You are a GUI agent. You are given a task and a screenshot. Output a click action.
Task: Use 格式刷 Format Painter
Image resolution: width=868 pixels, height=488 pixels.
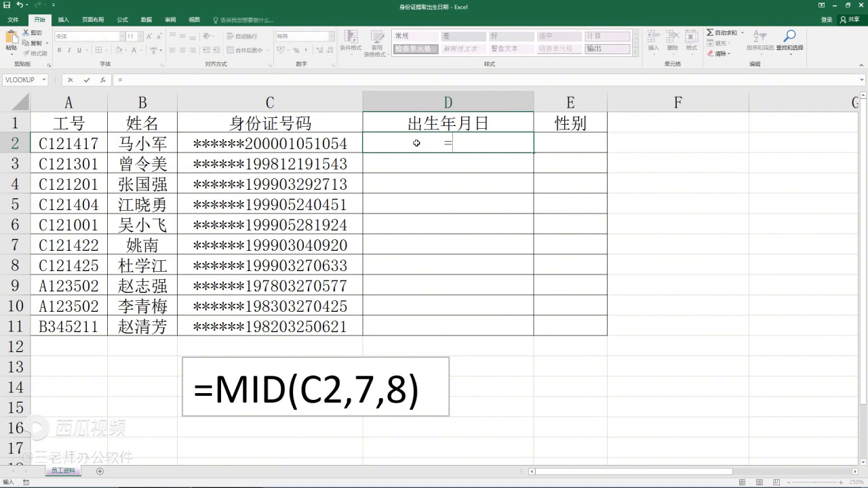pos(35,53)
